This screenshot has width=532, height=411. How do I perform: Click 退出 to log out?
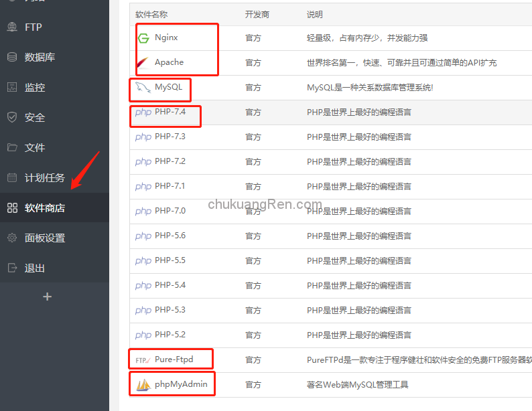click(35, 268)
